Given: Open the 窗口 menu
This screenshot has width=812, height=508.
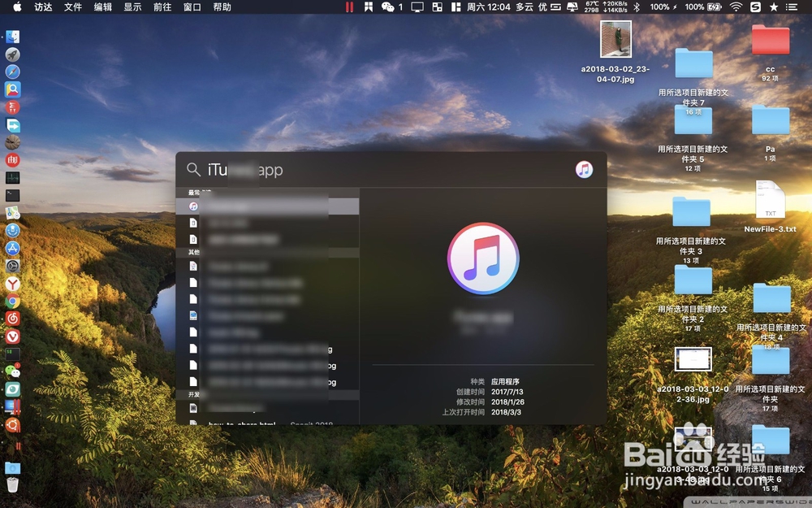Looking at the screenshot, I should [192, 7].
